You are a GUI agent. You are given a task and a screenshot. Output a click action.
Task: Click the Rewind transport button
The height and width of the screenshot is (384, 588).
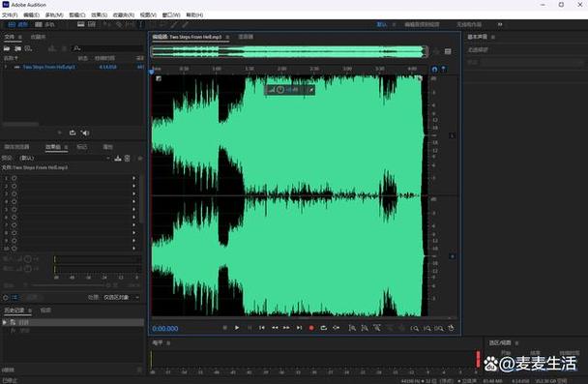click(275, 328)
